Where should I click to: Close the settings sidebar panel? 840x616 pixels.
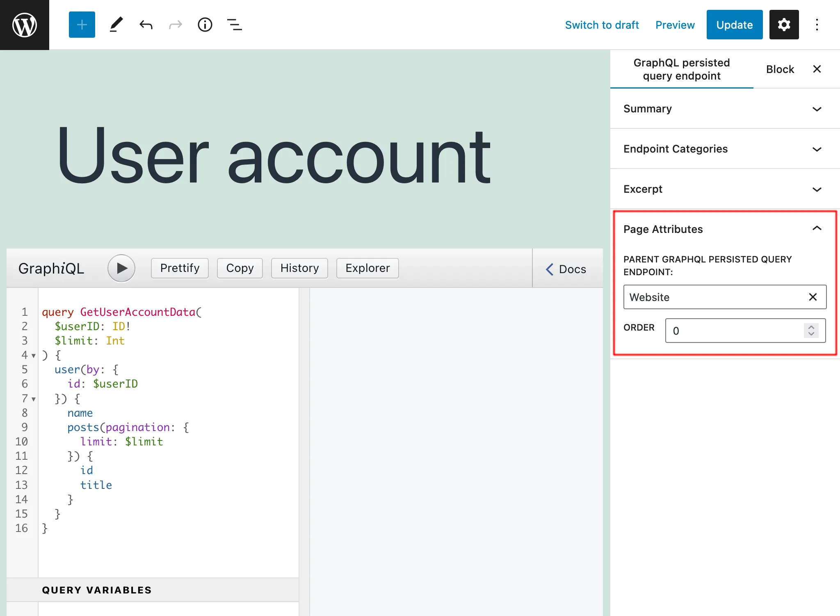[x=817, y=69]
